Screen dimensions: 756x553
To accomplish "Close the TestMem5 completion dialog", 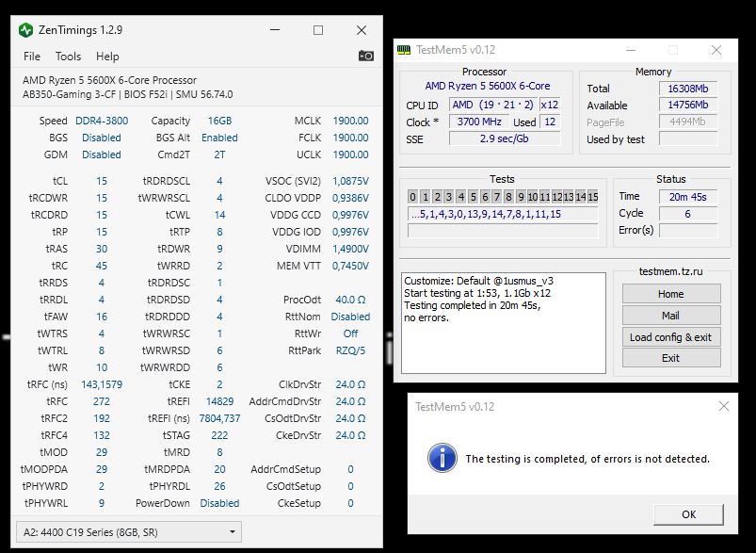I will (x=723, y=406).
